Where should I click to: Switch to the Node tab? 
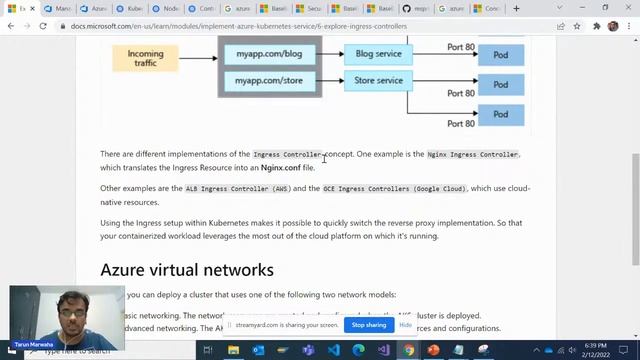[166, 9]
